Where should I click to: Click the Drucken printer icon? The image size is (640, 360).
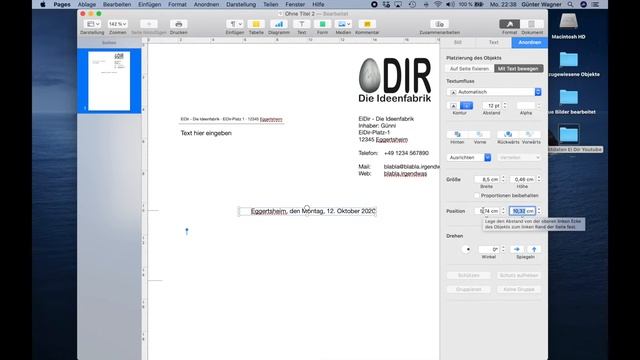click(x=178, y=24)
